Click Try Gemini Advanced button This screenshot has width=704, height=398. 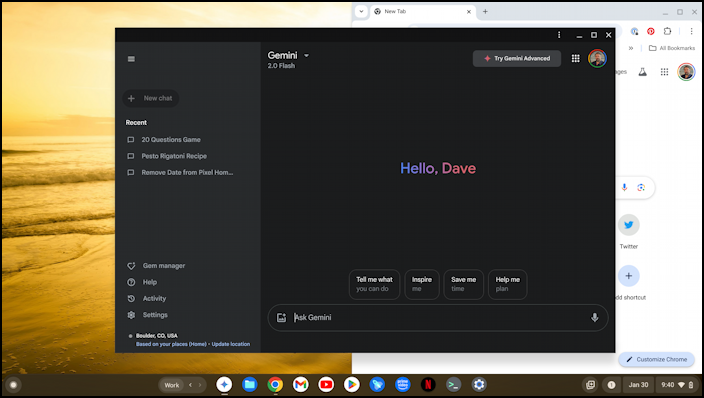pyautogui.click(x=516, y=58)
